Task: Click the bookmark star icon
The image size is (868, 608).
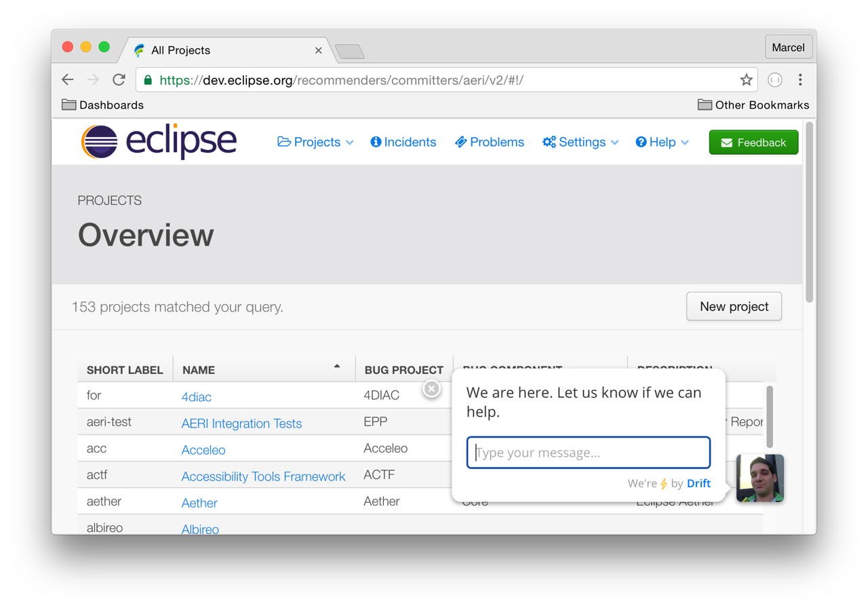Action: [746, 80]
